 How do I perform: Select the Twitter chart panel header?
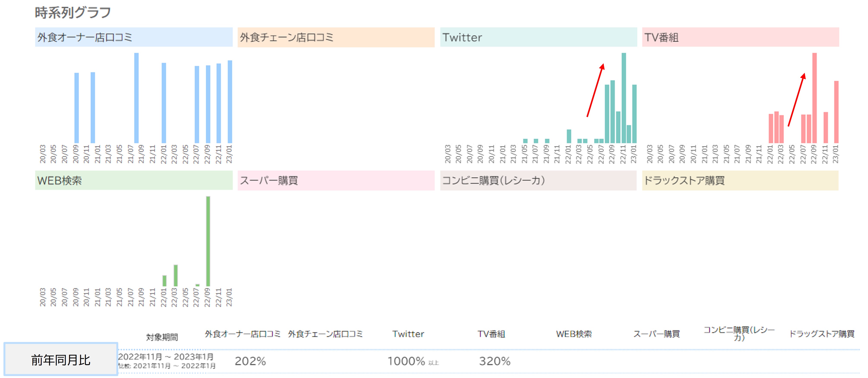[538, 37]
